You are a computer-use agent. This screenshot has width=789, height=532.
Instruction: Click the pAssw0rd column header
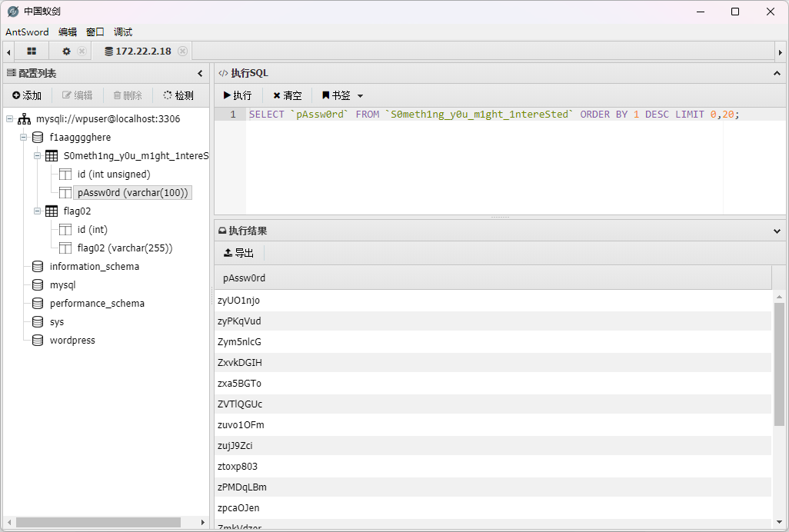[x=493, y=278]
